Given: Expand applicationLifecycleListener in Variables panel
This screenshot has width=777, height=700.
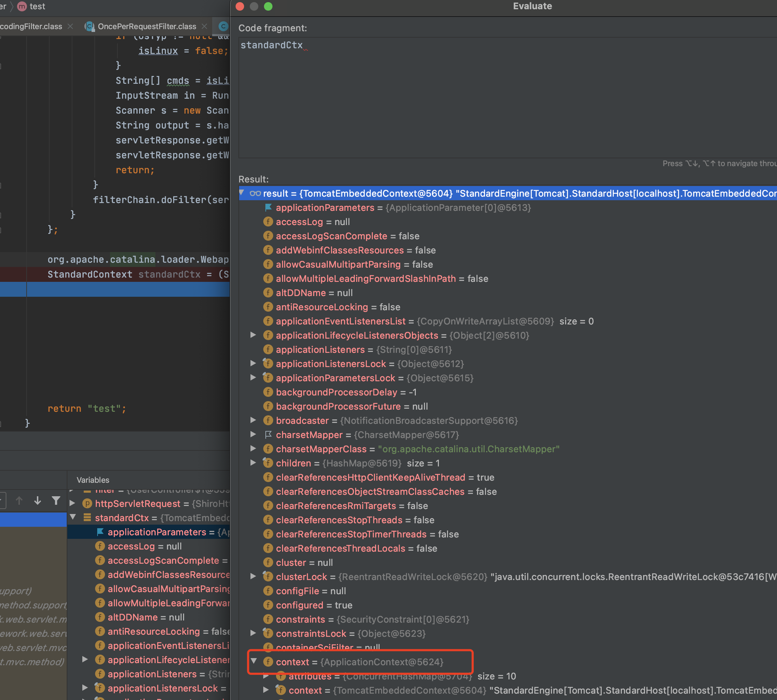Looking at the screenshot, I should 86,660.
